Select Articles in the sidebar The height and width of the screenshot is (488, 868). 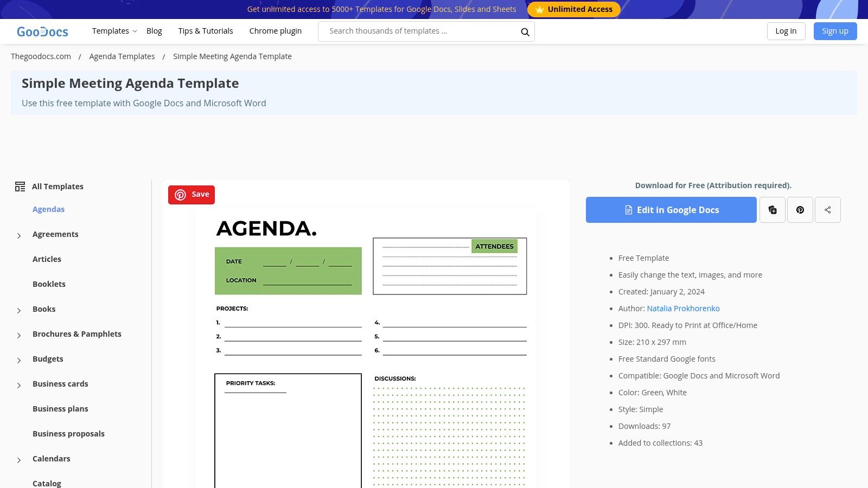point(47,259)
